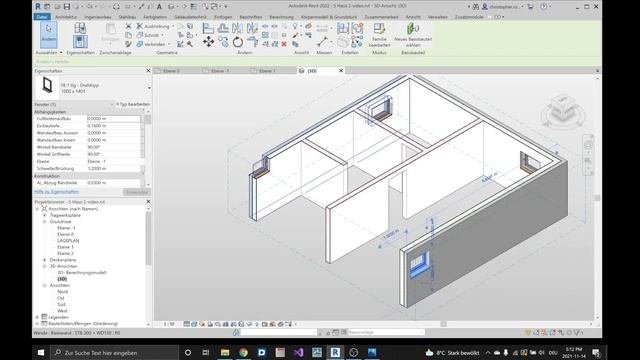
Task: Click the Erstellen group icon
Action: point(357,28)
